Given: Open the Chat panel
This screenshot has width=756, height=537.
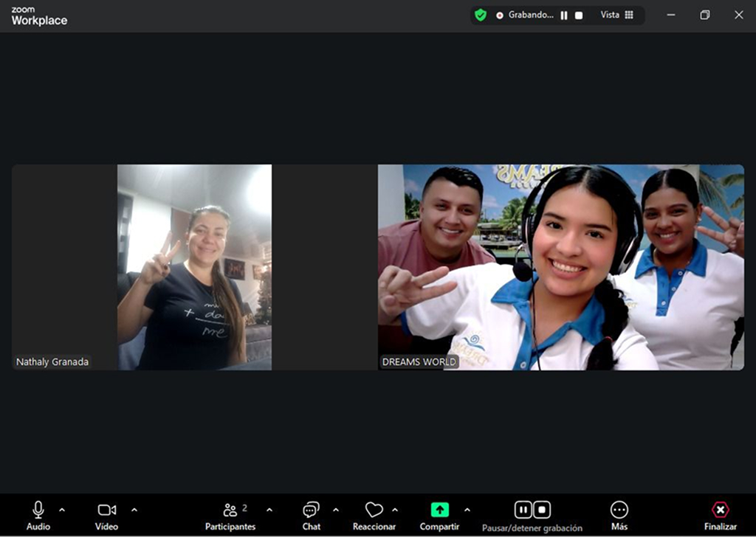Looking at the screenshot, I should tap(311, 510).
